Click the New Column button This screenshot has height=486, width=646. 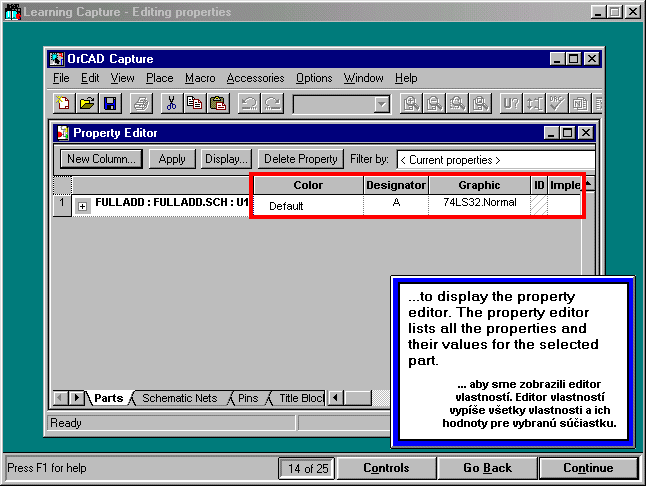tap(102, 159)
